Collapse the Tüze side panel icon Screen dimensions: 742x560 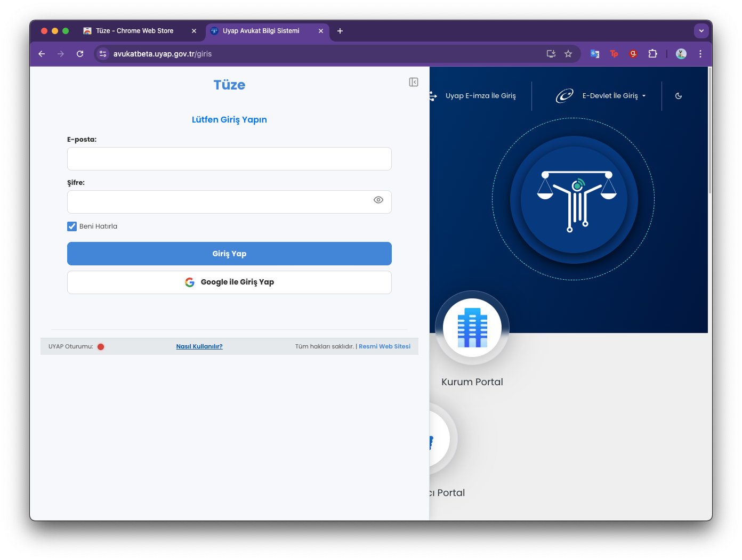(x=414, y=82)
